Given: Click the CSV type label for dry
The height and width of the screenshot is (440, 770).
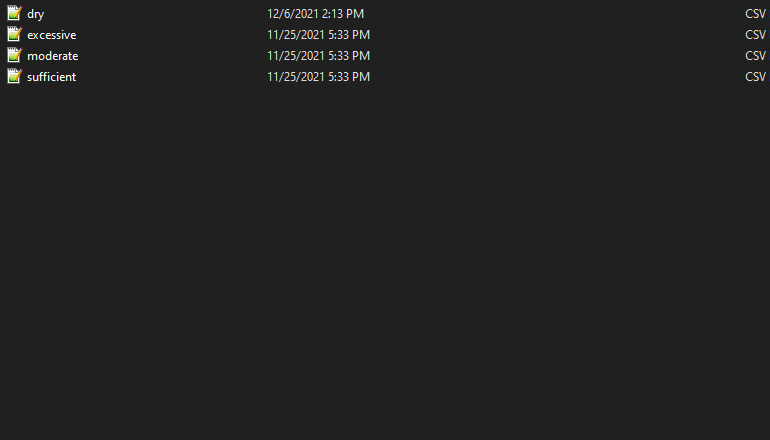Looking at the screenshot, I should (756, 14).
